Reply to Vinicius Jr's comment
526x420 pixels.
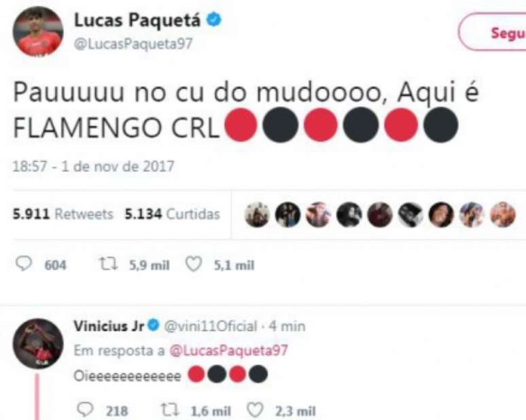pos(85,410)
